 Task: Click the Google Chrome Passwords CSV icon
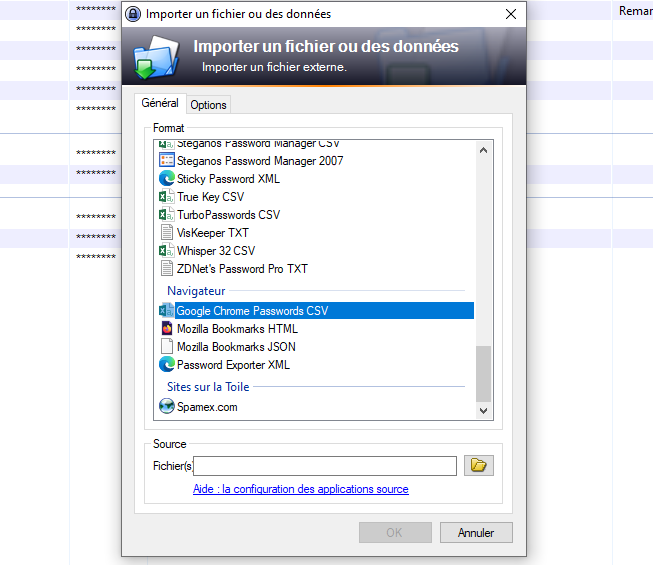tap(167, 311)
